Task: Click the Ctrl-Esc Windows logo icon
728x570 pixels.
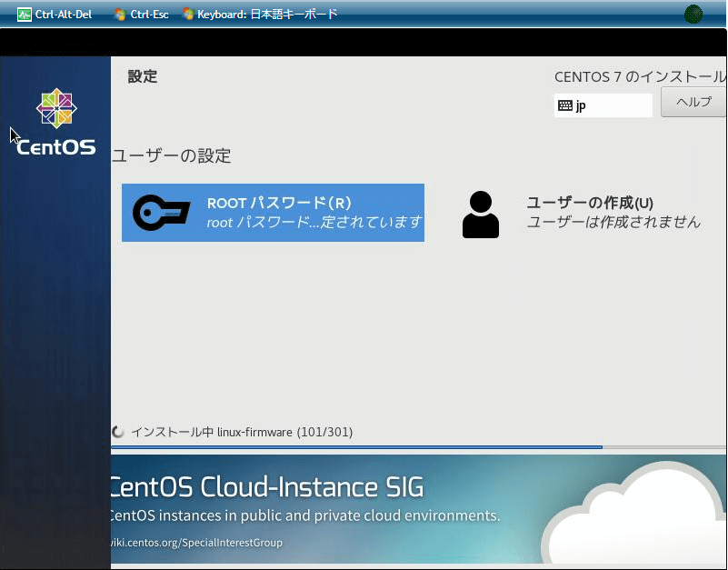Action: pyautogui.click(x=120, y=15)
